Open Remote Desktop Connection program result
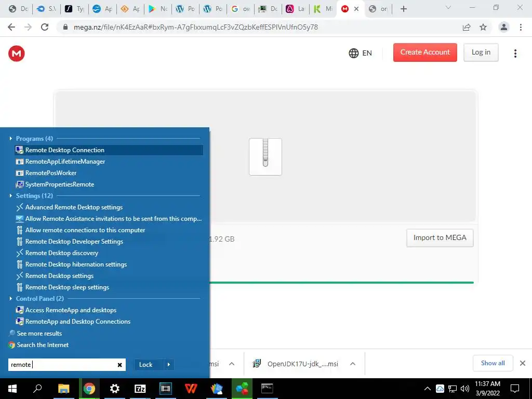 tap(109, 150)
